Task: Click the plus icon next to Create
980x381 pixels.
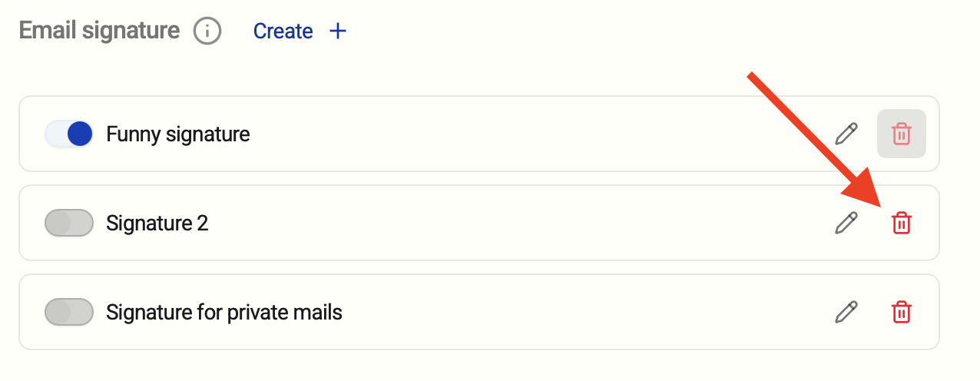Action: (x=338, y=31)
